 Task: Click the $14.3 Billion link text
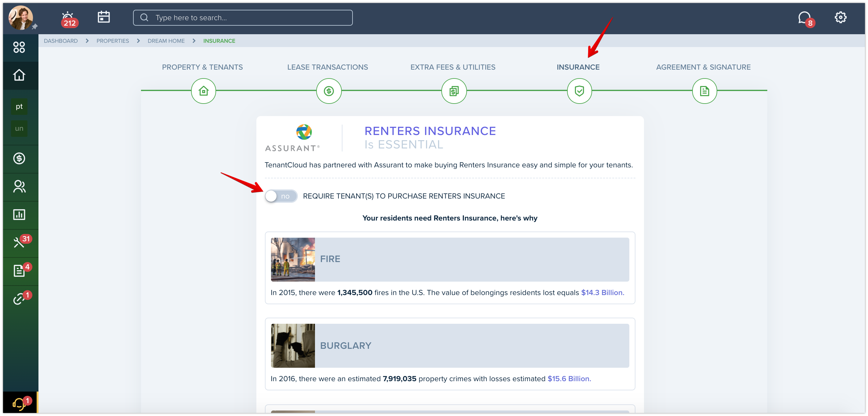point(602,293)
